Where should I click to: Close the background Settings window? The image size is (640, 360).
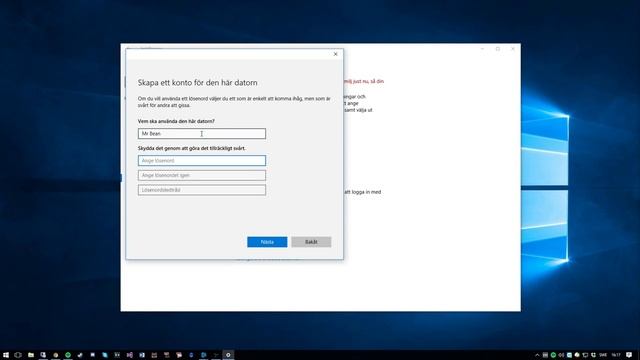coord(513,49)
